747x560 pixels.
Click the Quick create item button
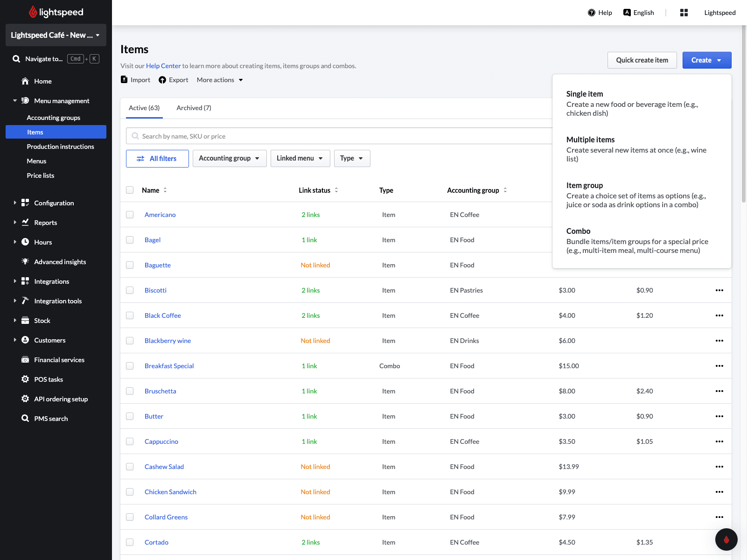click(642, 60)
